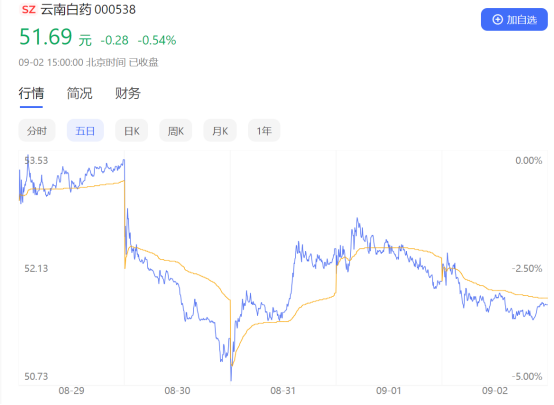The height and width of the screenshot is (405, 554).
Task: Click the -0.54% change percentage
Action: tap(157, 41)
